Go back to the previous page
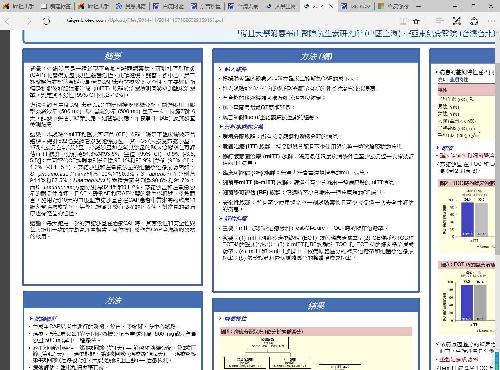This screenshot has width=500, height=370. pos(8,21)
